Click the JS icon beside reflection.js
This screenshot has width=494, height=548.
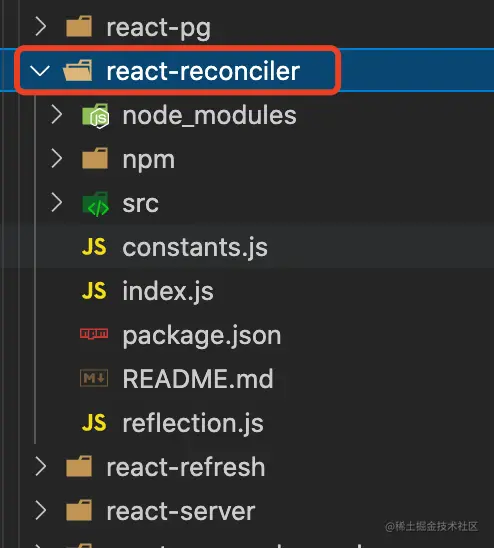(x=94, y=423)
